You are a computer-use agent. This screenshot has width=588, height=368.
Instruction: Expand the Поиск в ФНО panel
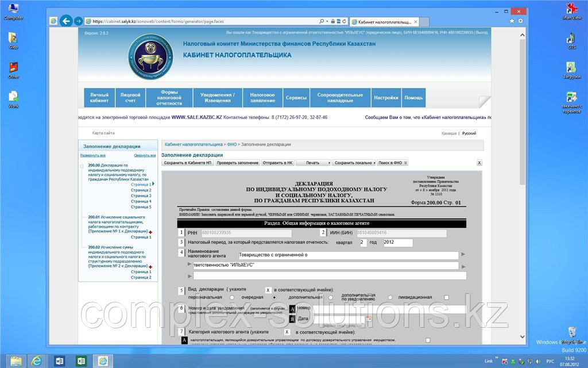[x=392, y=163]
